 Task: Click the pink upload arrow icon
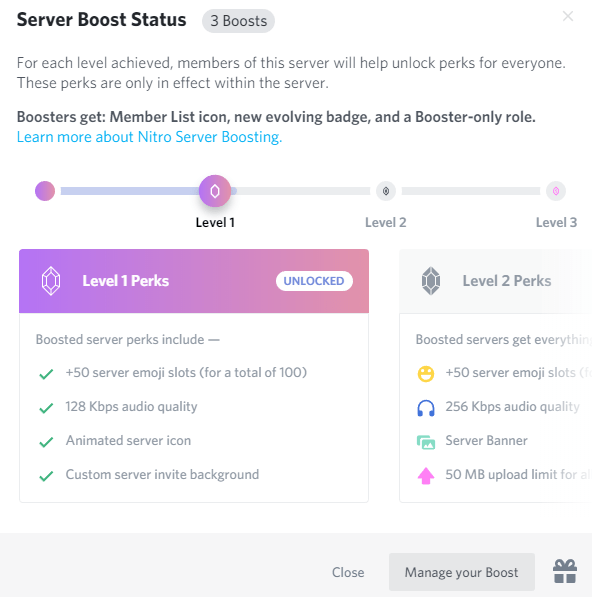click(x=426, y=476)
